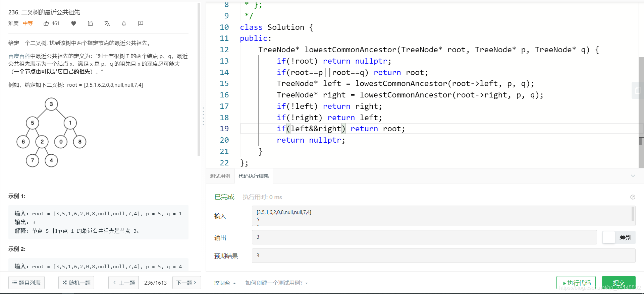Screen dimensions: 644x294
Task: Go to previous problem 上一题
Action: tap(123, 283)
